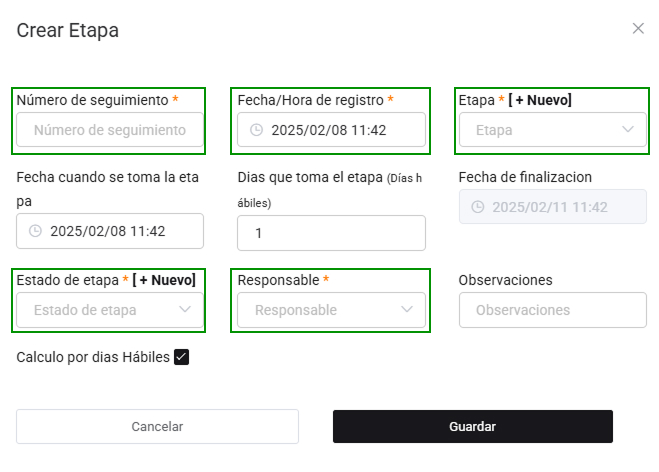Add new Etapa via [+ Nuevo] link
659x472 pixels.
point(540,100)
